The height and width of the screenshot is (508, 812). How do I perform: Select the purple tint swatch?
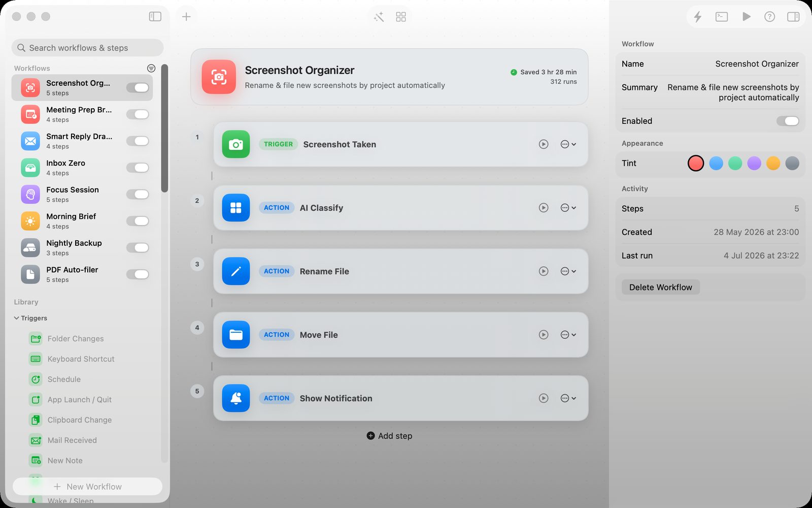[754, 163]
